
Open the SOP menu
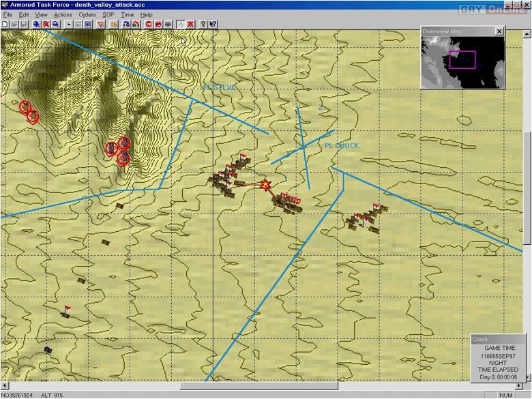click(x=108, y=14)
